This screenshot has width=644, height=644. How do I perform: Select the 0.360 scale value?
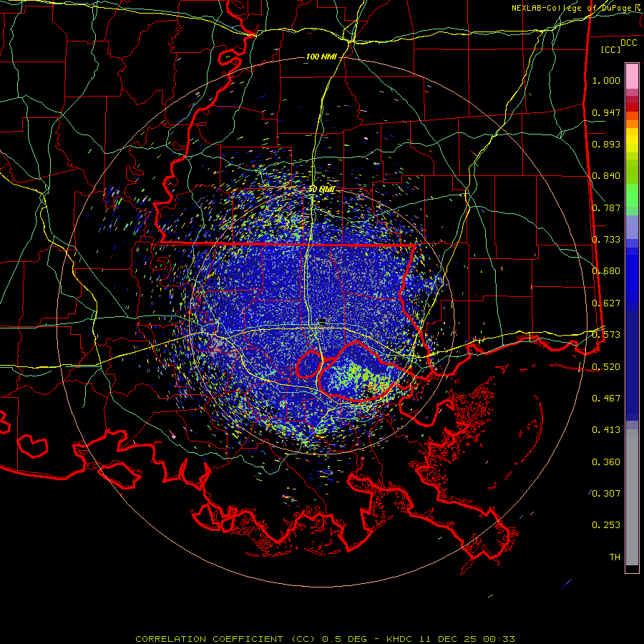pos(606,462)
